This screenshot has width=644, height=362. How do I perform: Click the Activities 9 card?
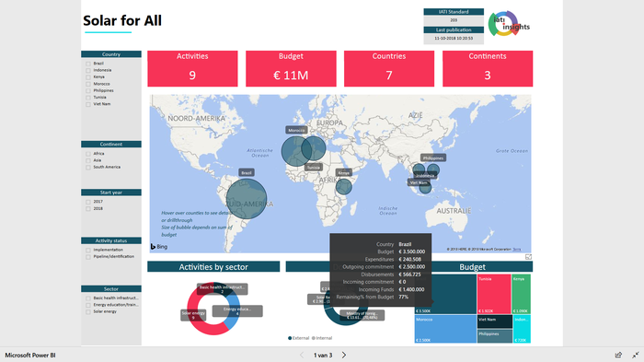coord(192,69)
